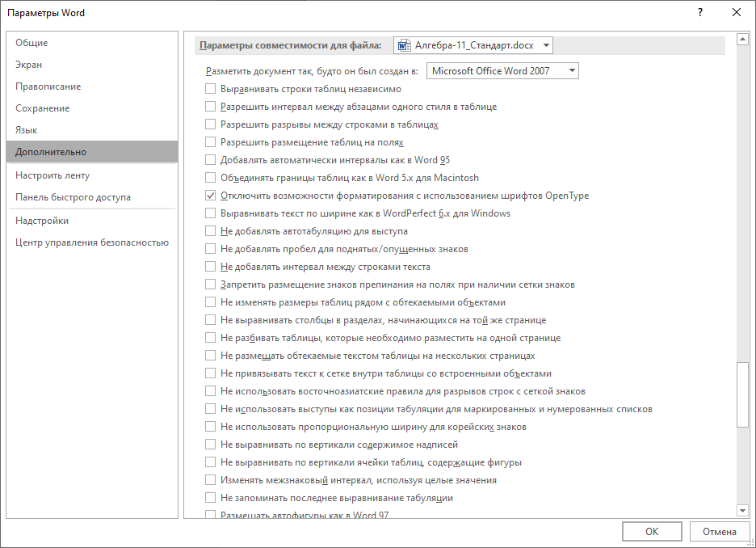Toggle Не добавлять пробел для поднятых/опущенных знаков
This screenshot has height=548, width=756.
(x=210, y=249)
